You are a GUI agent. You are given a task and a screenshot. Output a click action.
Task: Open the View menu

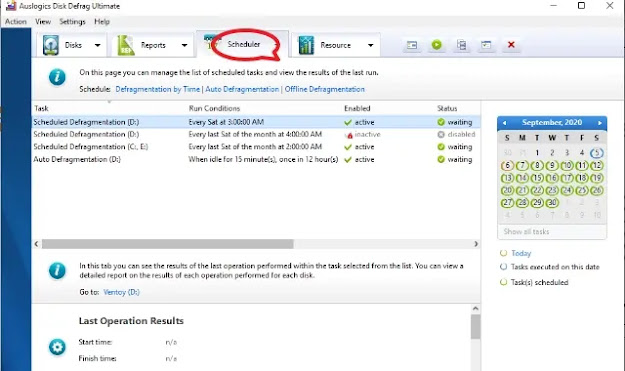[x=43, y=22]
